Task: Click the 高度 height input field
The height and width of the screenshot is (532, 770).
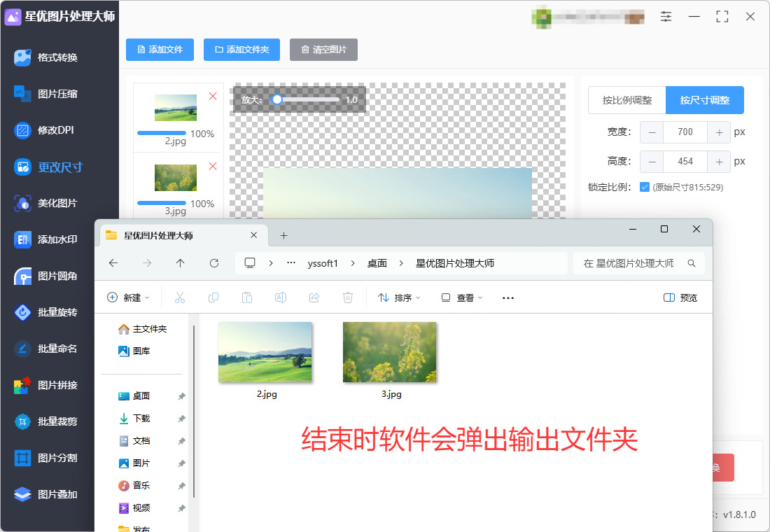Action: point(685,162)
